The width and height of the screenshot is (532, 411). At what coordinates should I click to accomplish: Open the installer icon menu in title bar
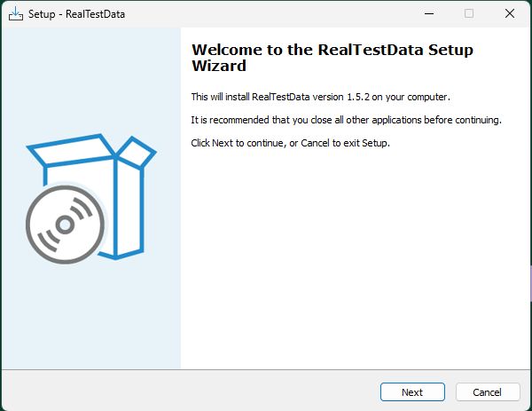[16, 14]
